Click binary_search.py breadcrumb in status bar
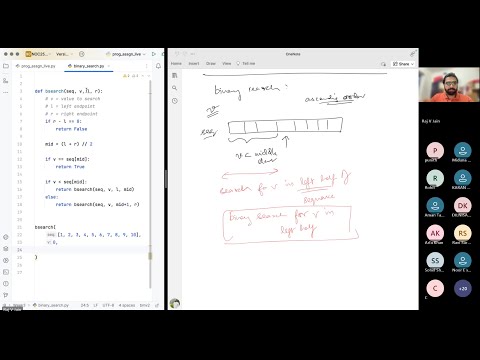 pos(51,305)
